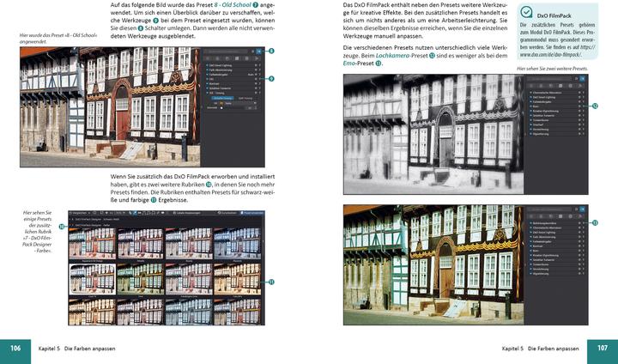This screenshot has width=618, height=364.
Task: Open the DxO FilmPack Designer Schwarz-Weiß category row
Action: tap(167, 219)
